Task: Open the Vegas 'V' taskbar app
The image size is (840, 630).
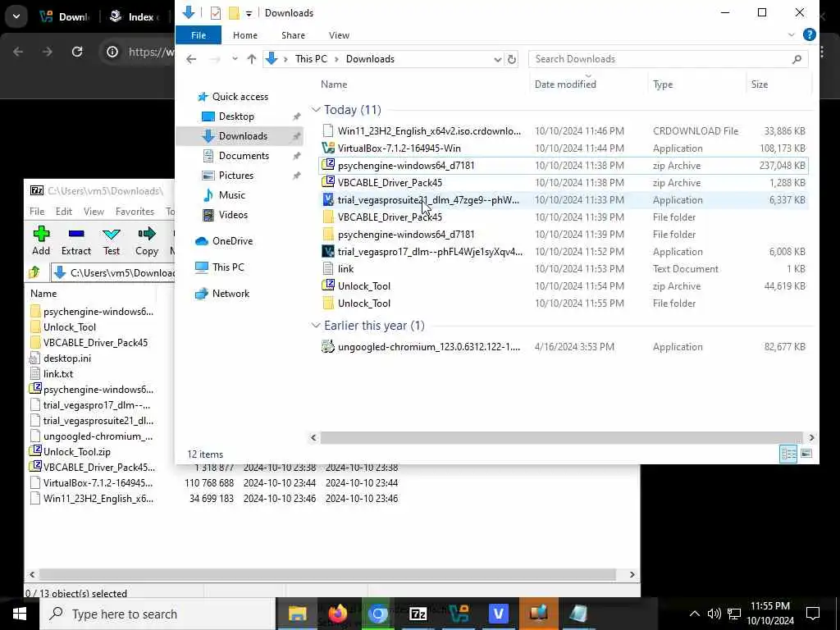Action: click(x=498, y=614)
